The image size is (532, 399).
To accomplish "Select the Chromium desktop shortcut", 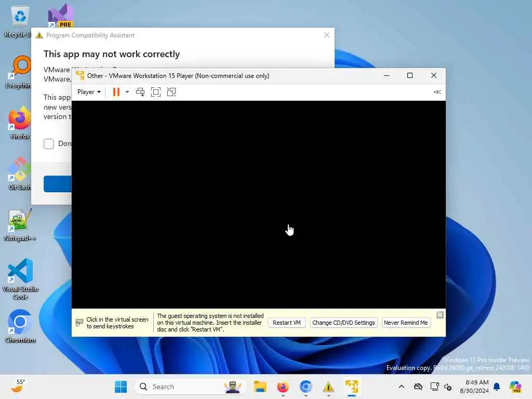I will pyautogui.click(x=20, y=326).
